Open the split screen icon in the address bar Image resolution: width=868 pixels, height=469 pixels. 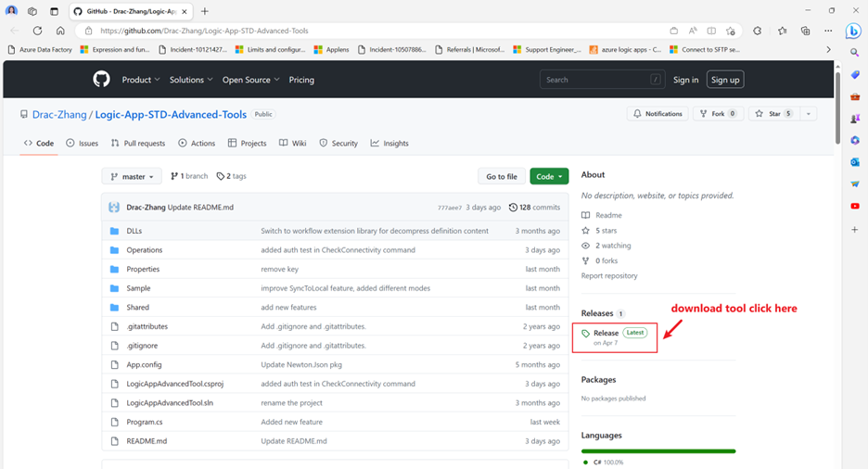(x=711, y=31)
